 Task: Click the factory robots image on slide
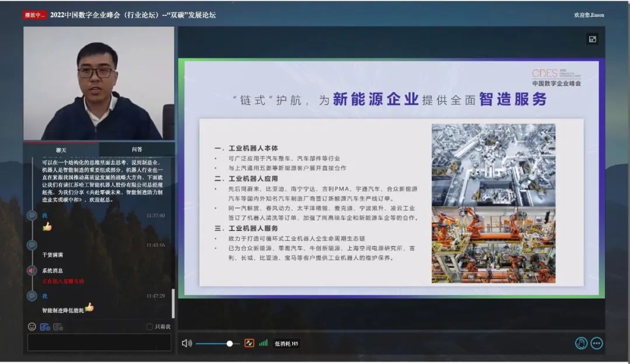pos(494,204)
